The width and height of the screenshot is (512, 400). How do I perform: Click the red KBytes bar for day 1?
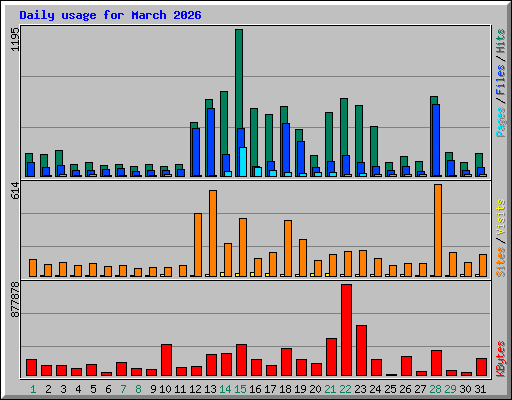pos(31,367)
